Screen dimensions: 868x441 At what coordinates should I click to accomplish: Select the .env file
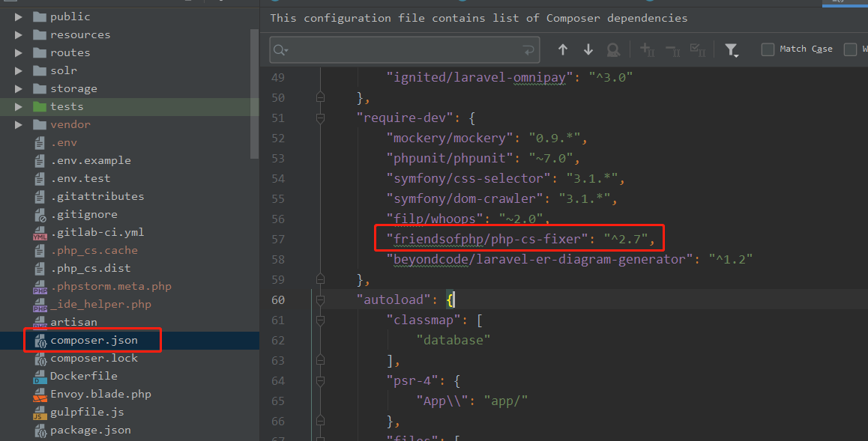[64, 142]
